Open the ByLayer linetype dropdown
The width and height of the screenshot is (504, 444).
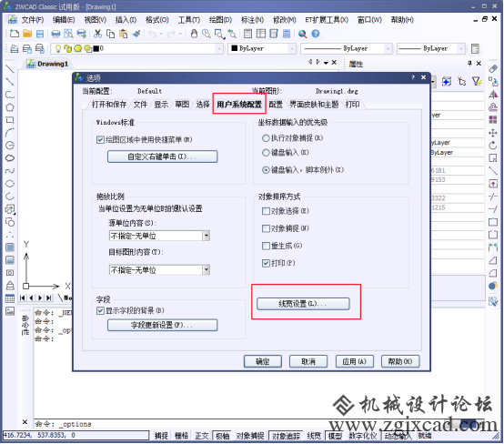388,48
